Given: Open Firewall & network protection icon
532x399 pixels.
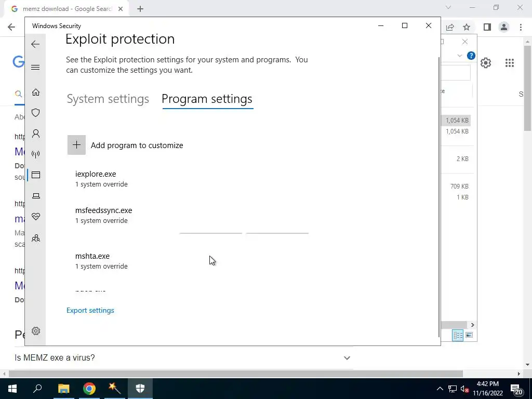Looking at the screenshot, I should click(36, 154).
